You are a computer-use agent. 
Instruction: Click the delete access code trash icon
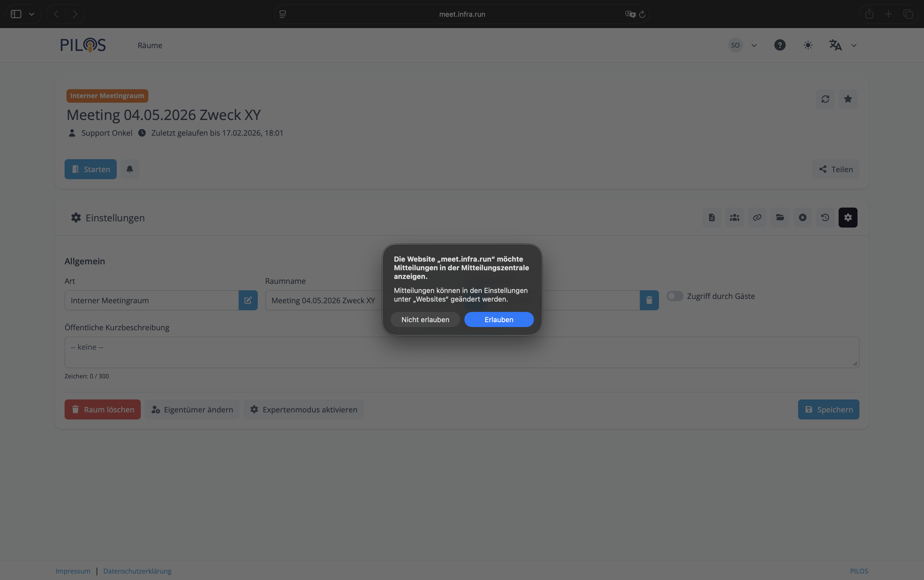(x=649, y=300)
